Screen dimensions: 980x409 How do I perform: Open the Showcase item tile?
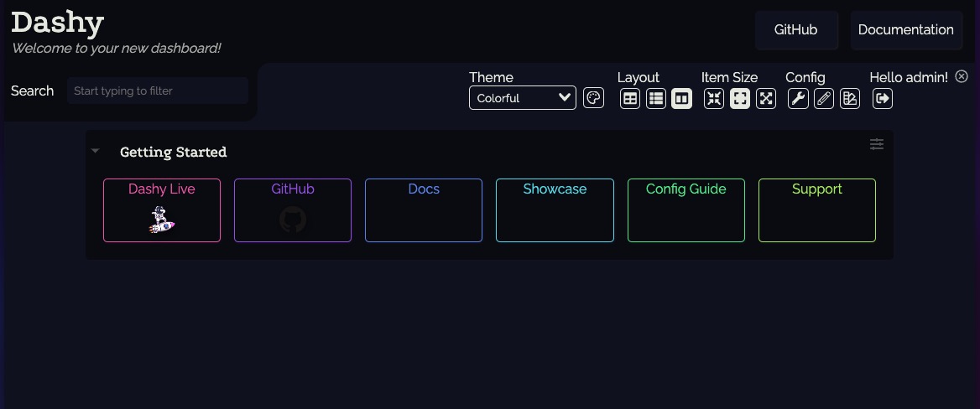555,210
